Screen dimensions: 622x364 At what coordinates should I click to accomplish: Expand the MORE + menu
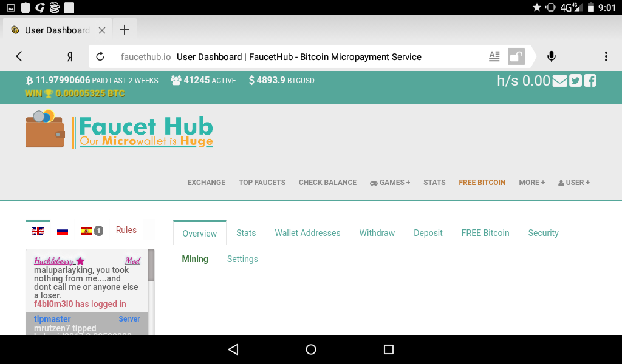[532, 183]
